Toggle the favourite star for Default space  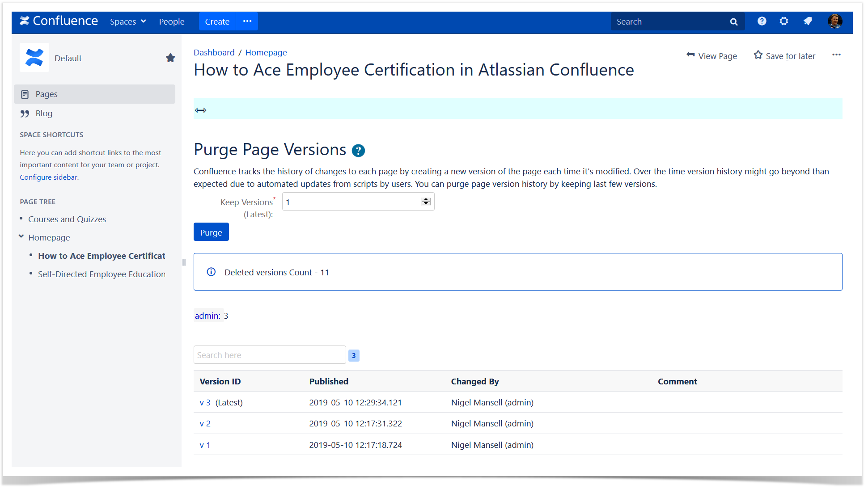point(170,58)
